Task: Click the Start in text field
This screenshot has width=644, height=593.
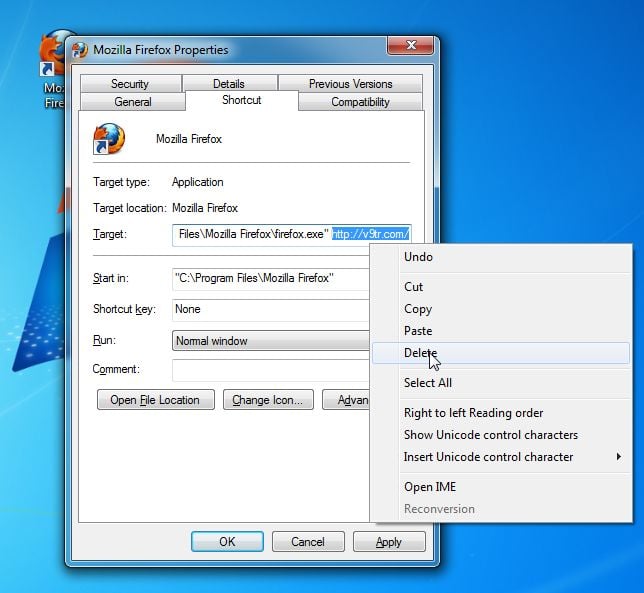Action: click(271, 279)
